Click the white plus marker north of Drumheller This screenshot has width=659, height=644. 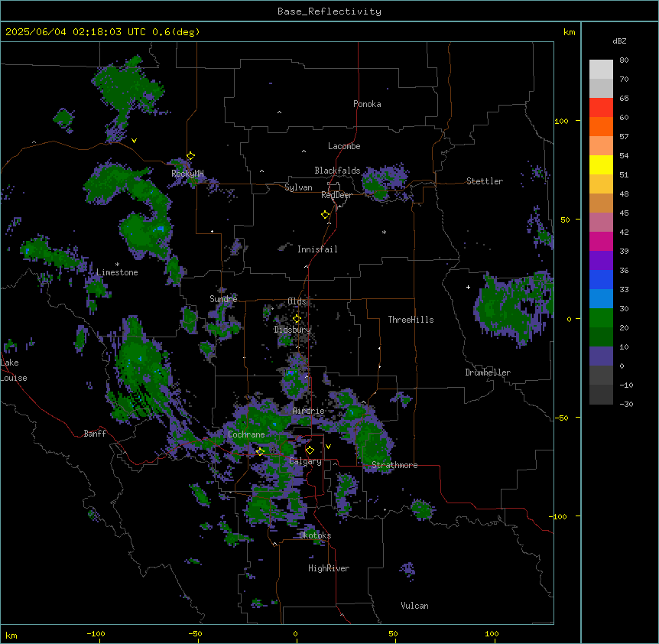click(x=468, y=287)
